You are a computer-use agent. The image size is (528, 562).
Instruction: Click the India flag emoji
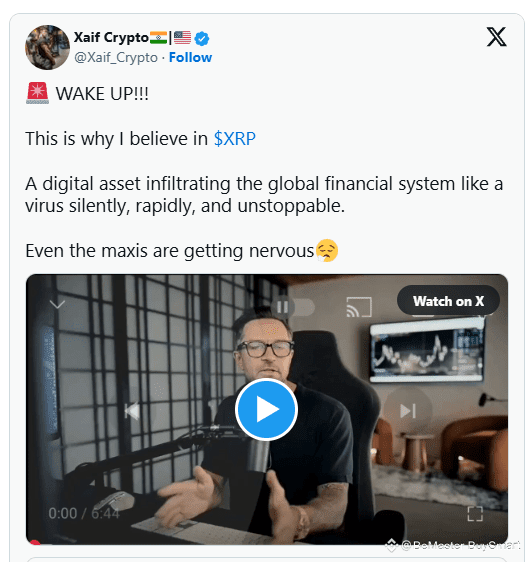(x=158, y=37)
